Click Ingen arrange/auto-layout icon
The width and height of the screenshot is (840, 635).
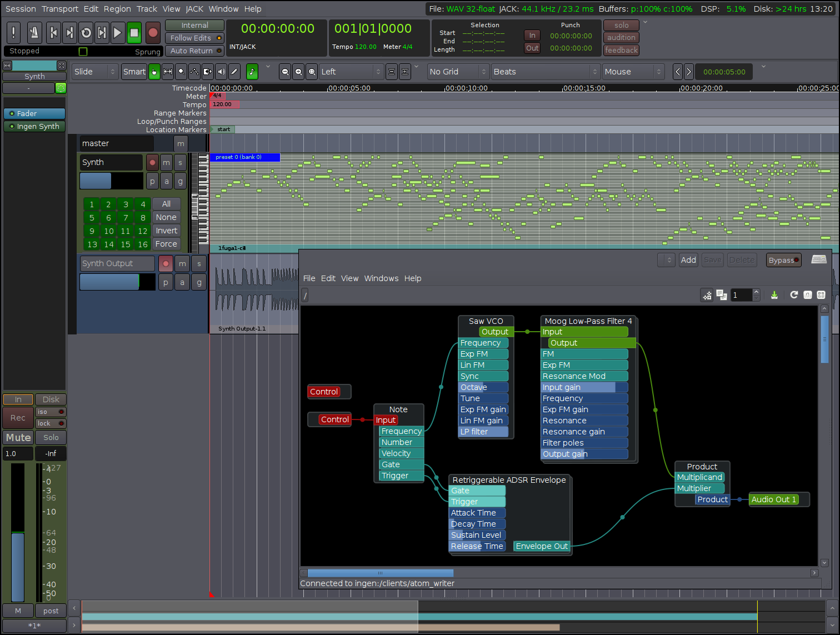[707, 295]
